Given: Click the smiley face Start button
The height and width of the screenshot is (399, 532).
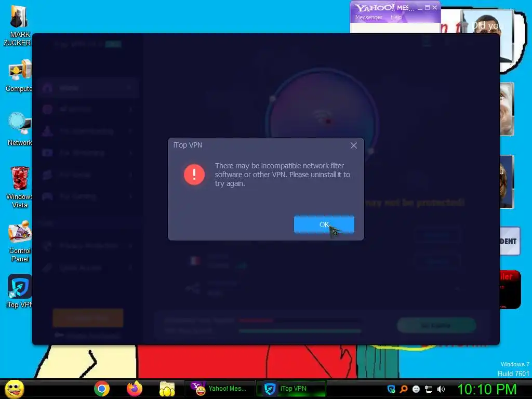Looking at the screenshot, I should coord(14,389).
